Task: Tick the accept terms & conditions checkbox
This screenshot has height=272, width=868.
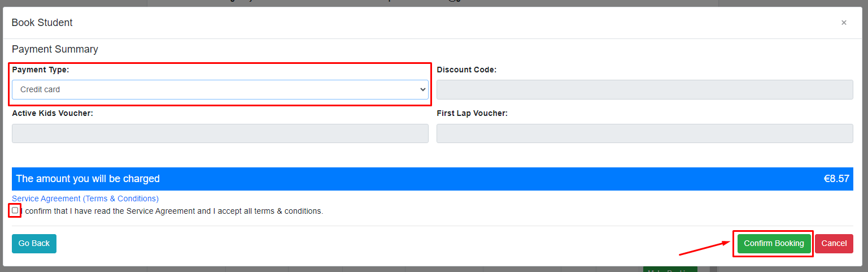Action: [x=15, y=210]
